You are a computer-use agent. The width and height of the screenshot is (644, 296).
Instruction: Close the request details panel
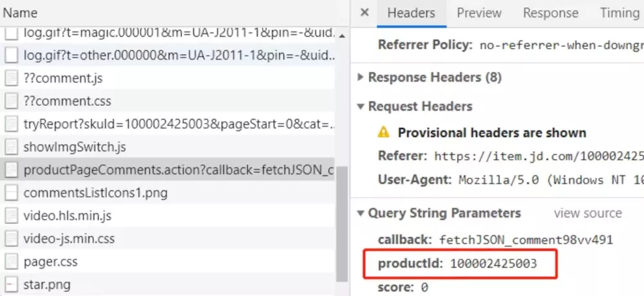[365, 13]
